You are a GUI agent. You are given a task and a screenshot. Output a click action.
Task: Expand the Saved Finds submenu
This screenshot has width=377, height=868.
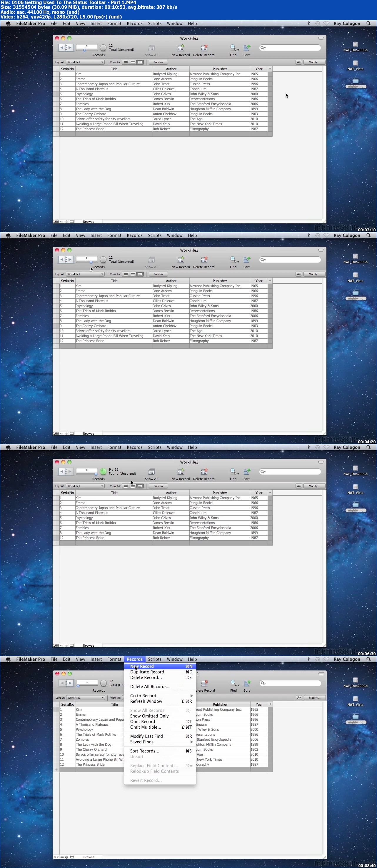160,742
